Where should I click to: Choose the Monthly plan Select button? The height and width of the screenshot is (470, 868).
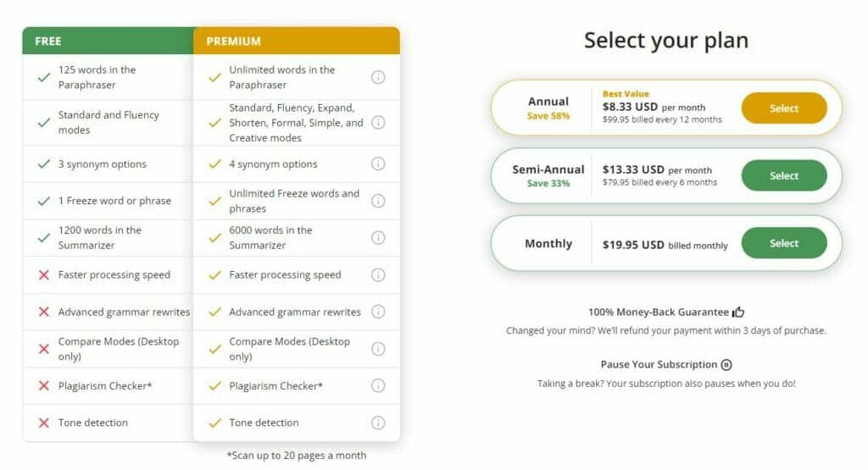[x=784, y=243]
